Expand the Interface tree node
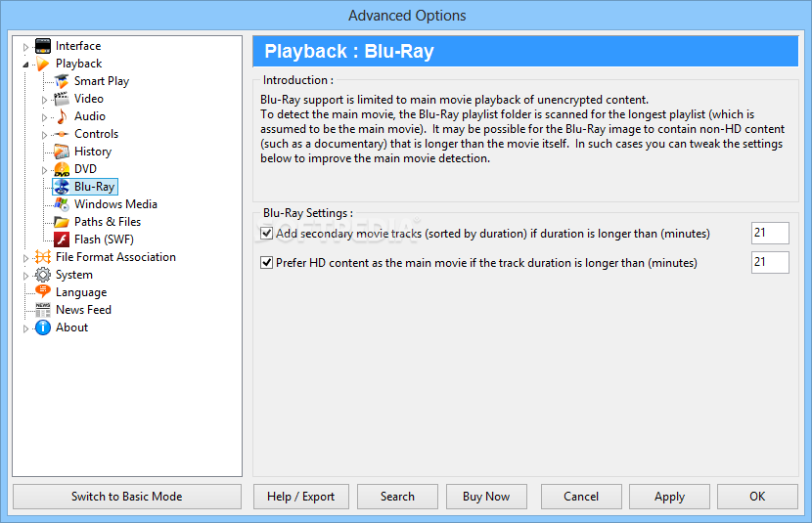The image size is (812, 523). coord(25,47)
